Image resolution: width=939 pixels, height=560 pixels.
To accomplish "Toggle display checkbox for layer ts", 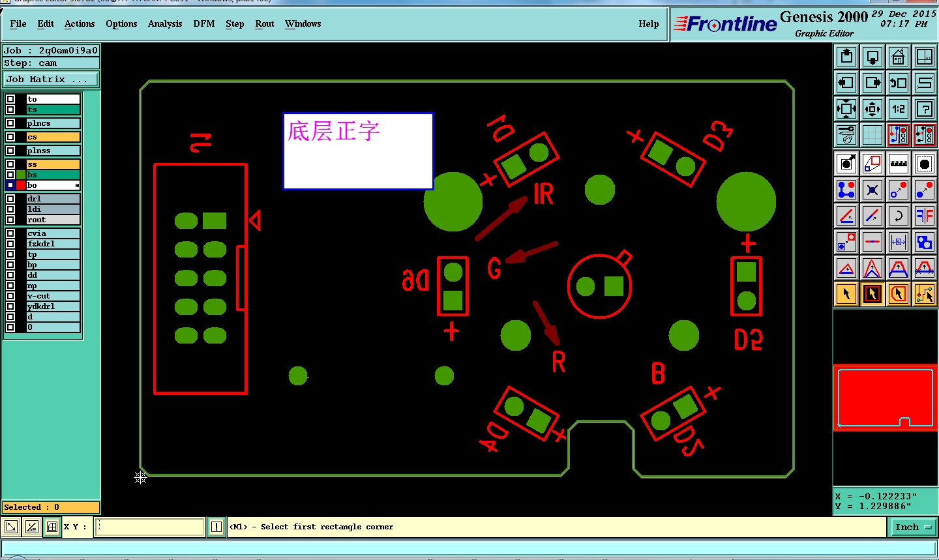I will coord(10,110).
